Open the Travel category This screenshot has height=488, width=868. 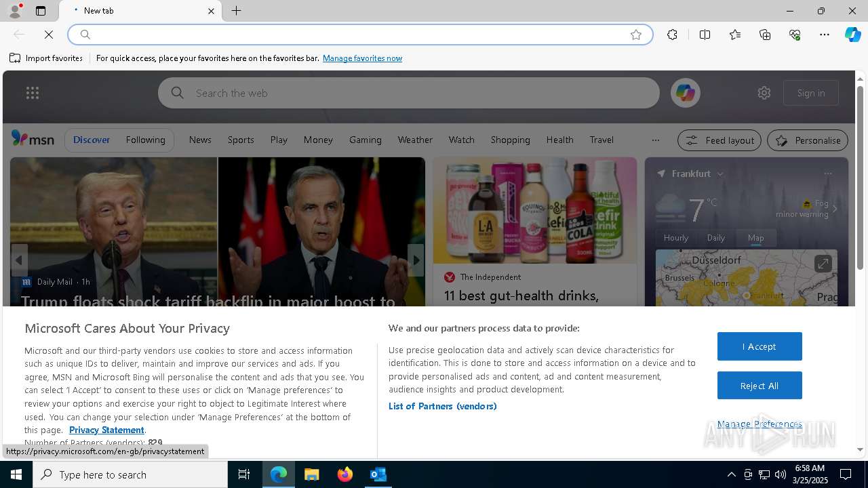[601, 140]
